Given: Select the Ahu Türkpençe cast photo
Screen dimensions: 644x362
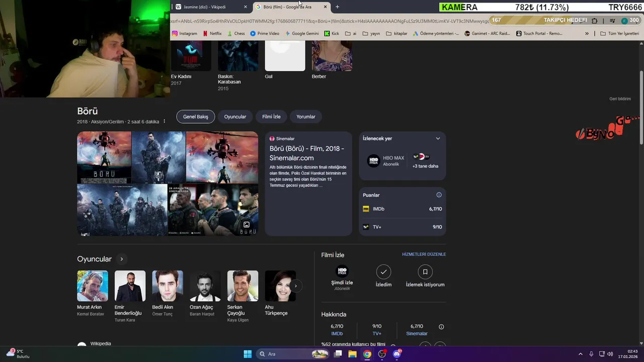Looking at the screenshot, I should point(280,286).
